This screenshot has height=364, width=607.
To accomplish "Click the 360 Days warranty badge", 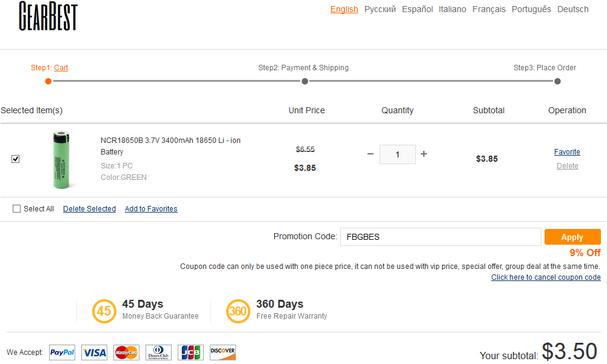I will click(238, 311).
